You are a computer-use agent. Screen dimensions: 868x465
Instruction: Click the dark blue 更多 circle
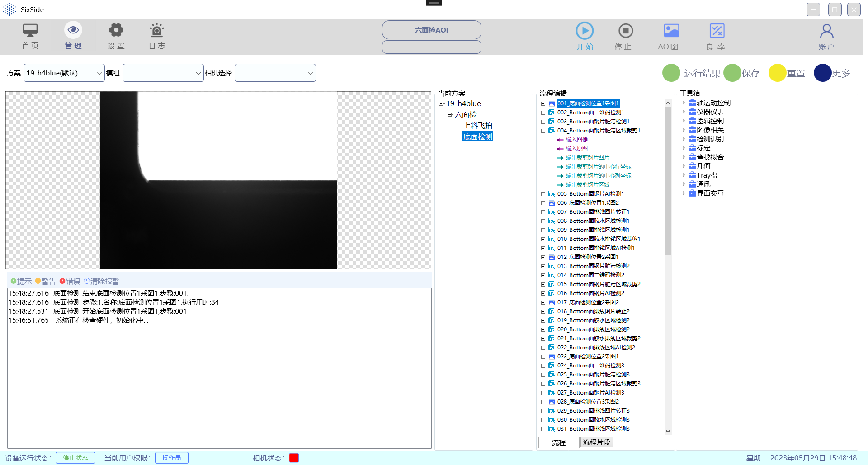[823, 73]
